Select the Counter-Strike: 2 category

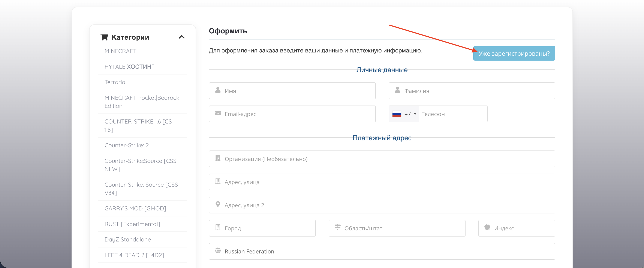coord(126,145)
